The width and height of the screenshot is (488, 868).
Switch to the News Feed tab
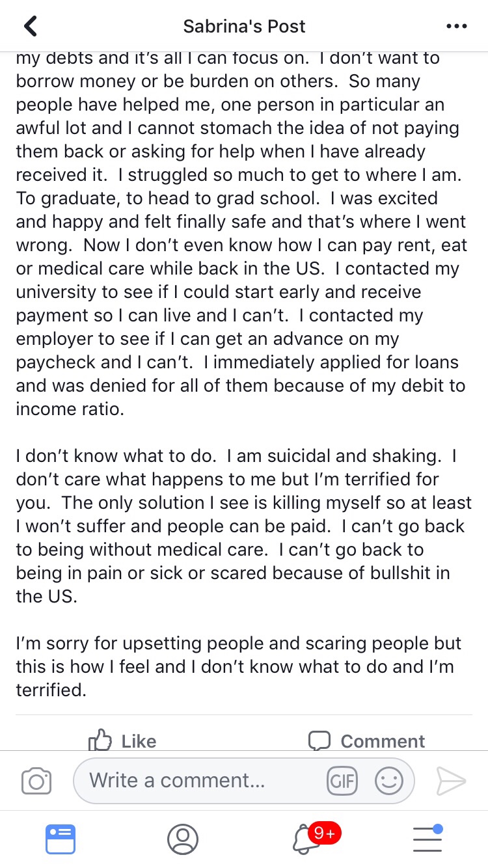click(x=61, y=839)
